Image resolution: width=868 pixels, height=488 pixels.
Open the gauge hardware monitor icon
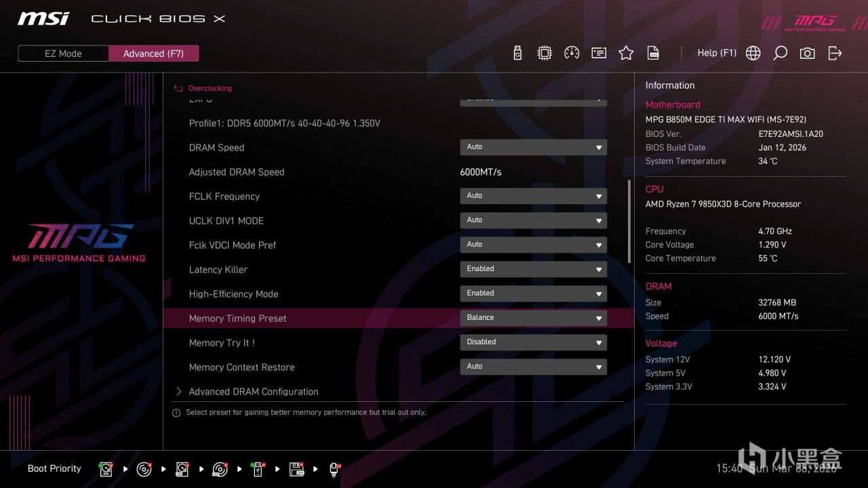pyautogui.click(x=572, y=53)
